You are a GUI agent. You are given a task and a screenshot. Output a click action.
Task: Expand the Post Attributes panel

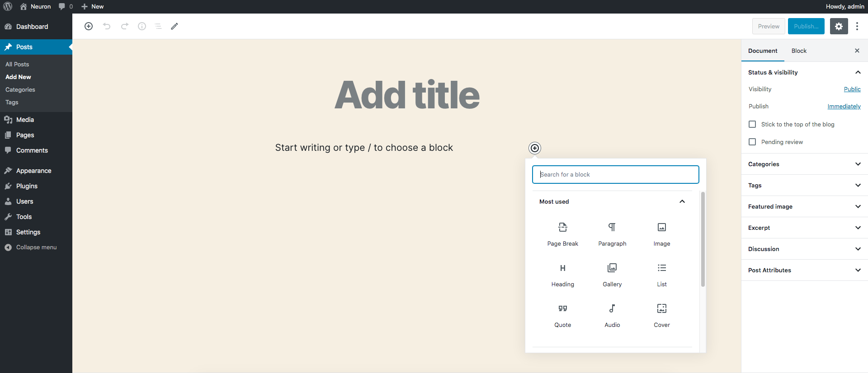805,270
